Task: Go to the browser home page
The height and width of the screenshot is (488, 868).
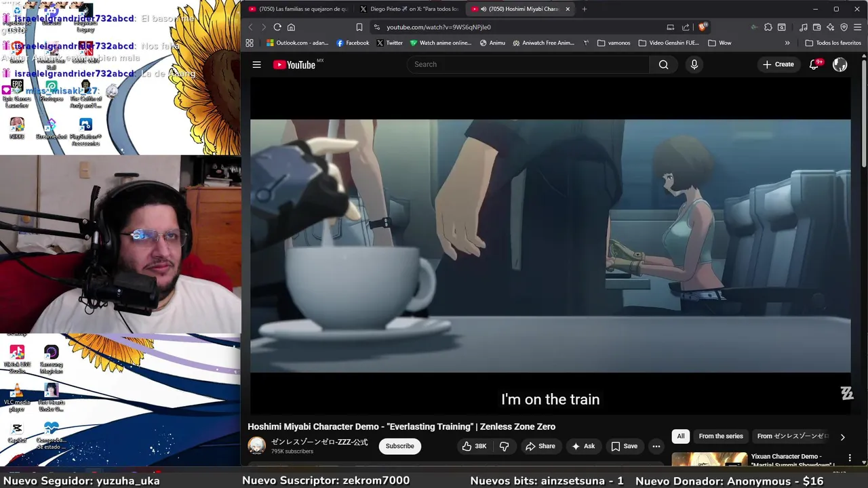Action: [291, 27]
